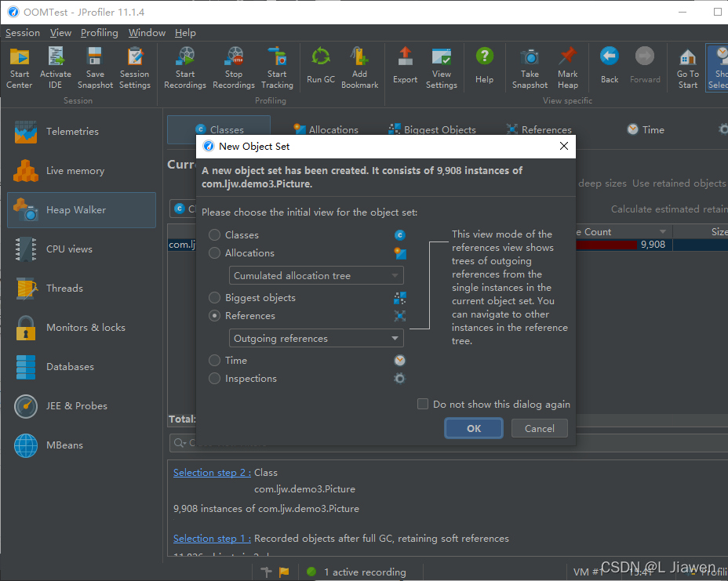
Task: Click the Activate IDE toolbar icon
Action: pos(56,67)
